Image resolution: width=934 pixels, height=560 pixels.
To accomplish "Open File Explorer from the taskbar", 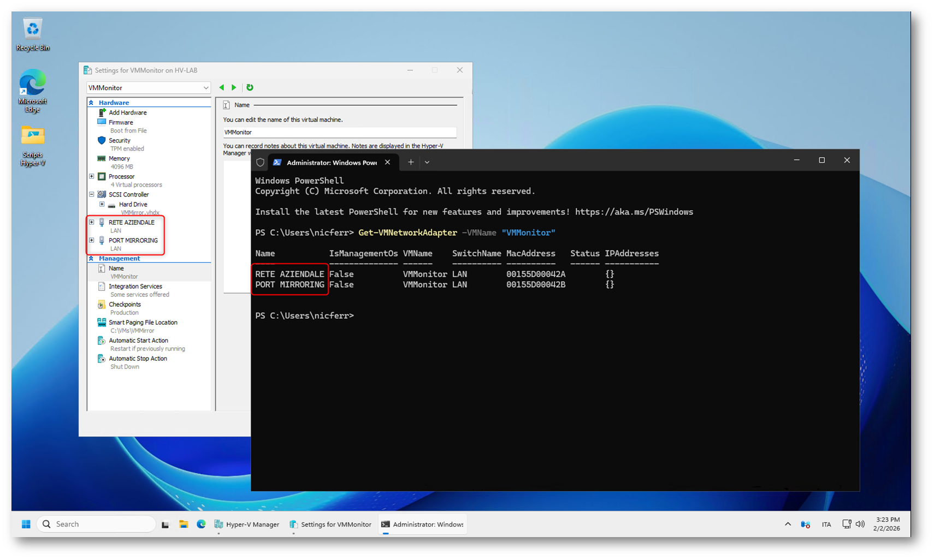I will coord(184,524).
